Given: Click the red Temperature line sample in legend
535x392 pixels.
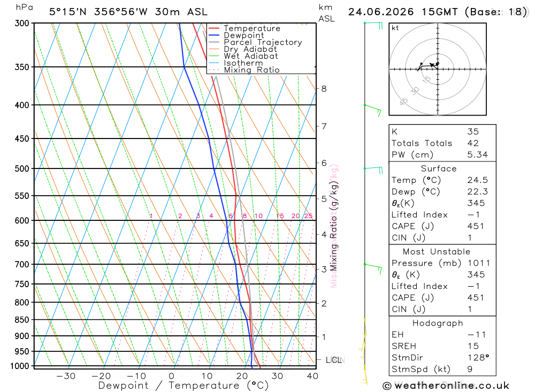Looking at the screenshot, I should (x=214, y=28).
